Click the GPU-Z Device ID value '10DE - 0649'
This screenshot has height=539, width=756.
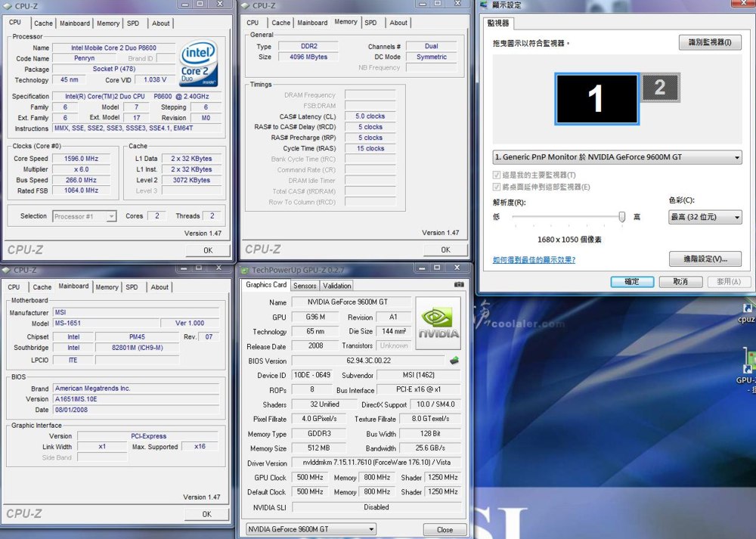coord(312,375)
